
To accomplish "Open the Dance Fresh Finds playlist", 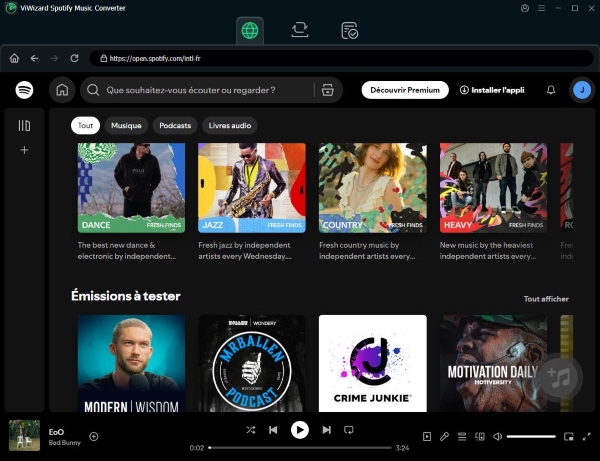I will [131, 188].
